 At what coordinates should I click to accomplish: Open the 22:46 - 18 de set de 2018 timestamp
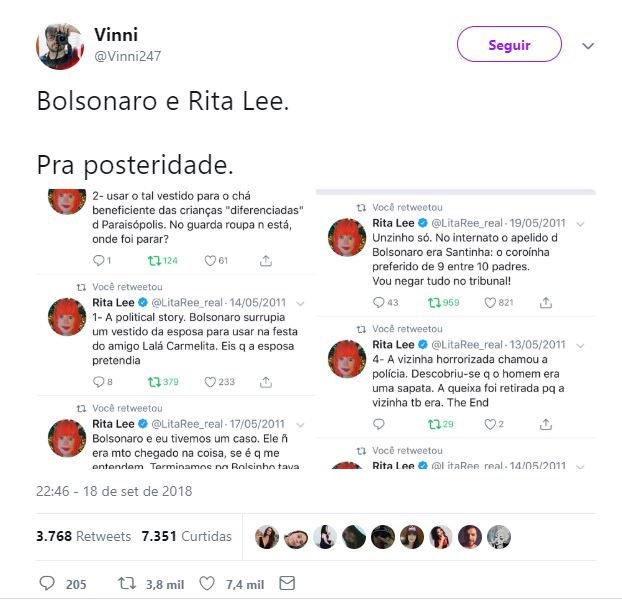[x=114, y=491]
